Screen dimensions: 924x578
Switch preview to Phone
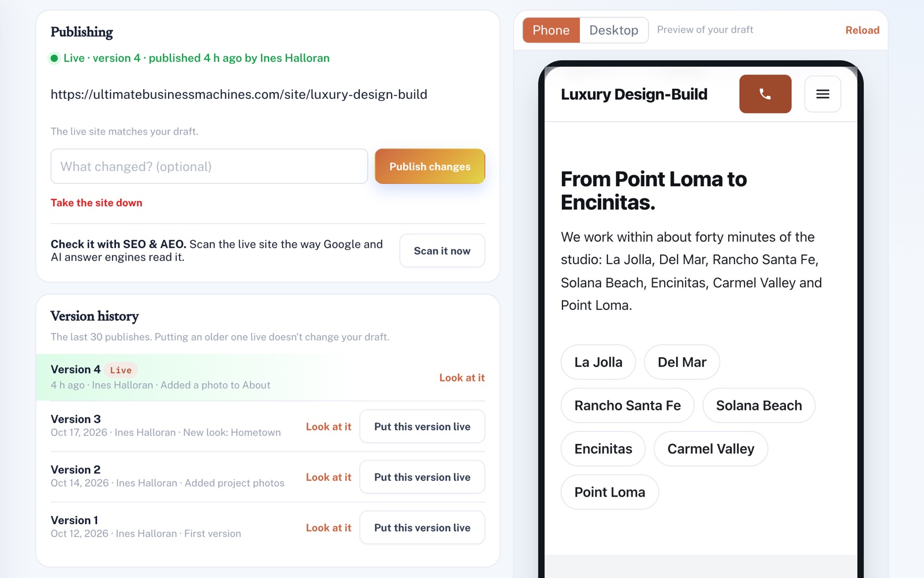[x=551, y=30]
